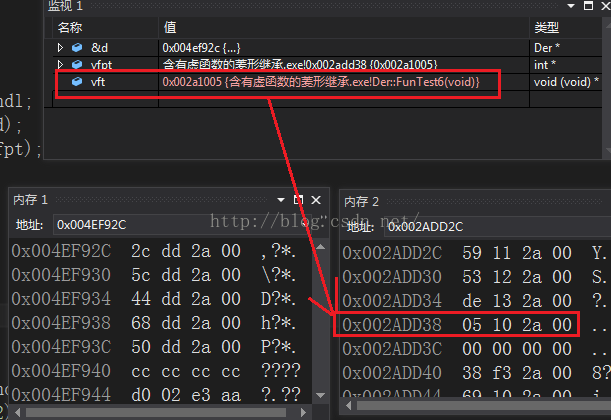611x420 pixels.
Task: Click bytes '59 11 2a 00' in Memory 2
Action: coord(517,253)
